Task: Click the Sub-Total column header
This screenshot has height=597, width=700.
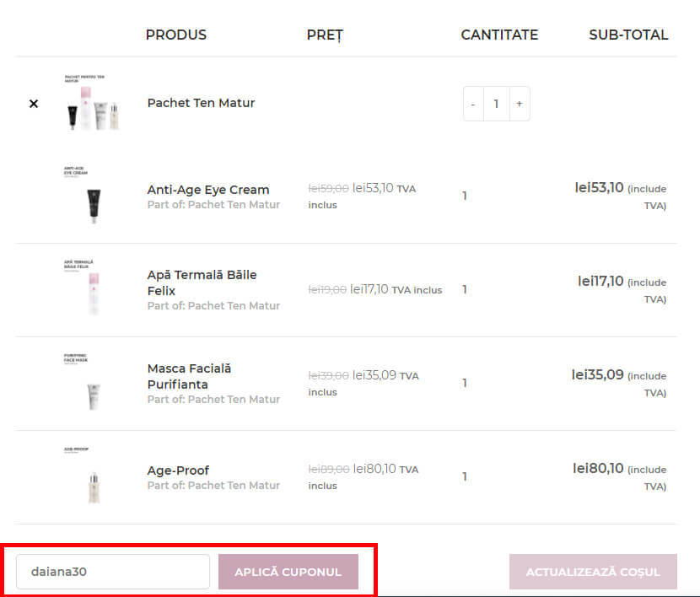Action: (628, 35)
